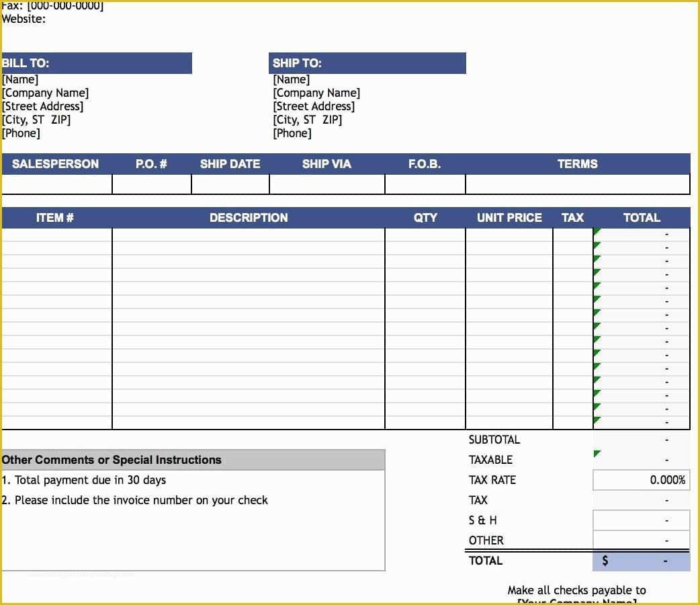Click the green error marker beside TAXABLE

[597, 454]
